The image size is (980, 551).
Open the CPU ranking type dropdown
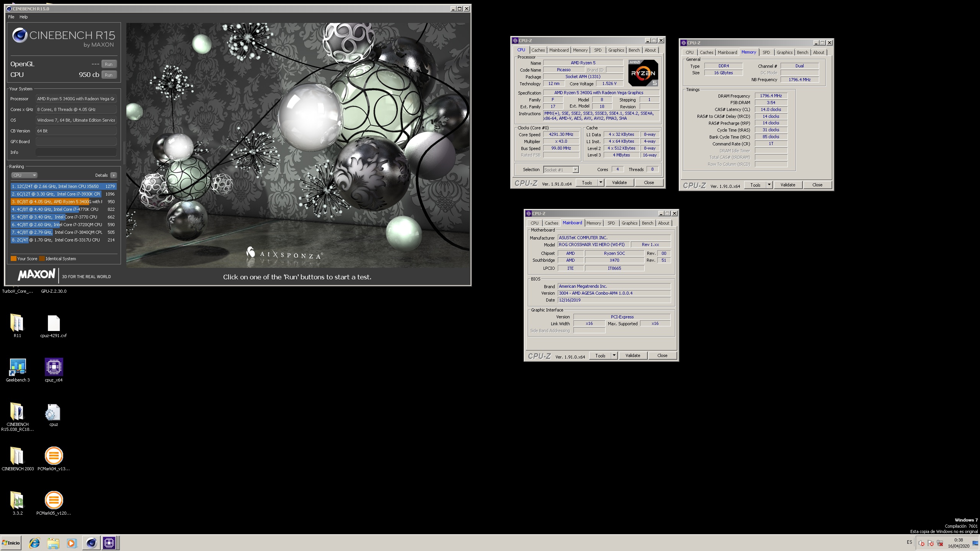pos(24,175)
